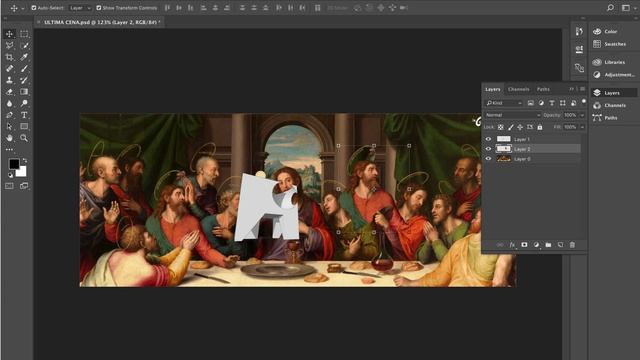Image resolution: width=640 pixels, height=360 pixels.
Task: Toggle lock all padlock icon
Action: click(540, 127)
